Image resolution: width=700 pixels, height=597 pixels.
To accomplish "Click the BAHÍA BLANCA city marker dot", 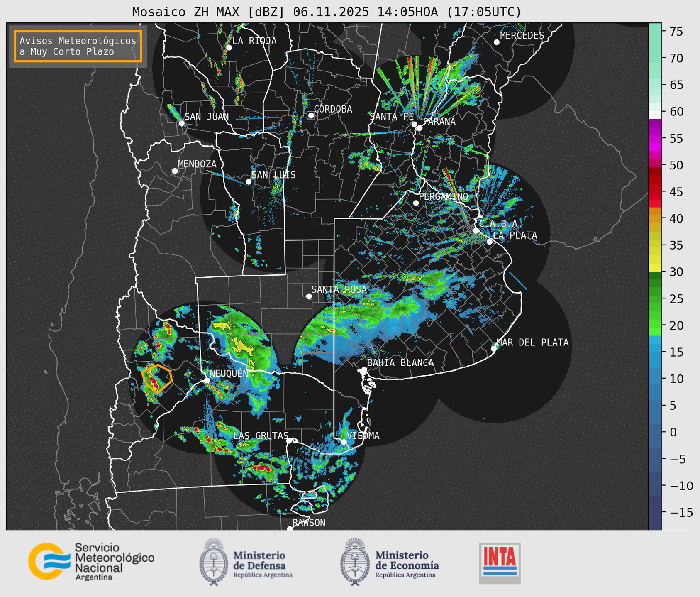I will tap(364, 369).
